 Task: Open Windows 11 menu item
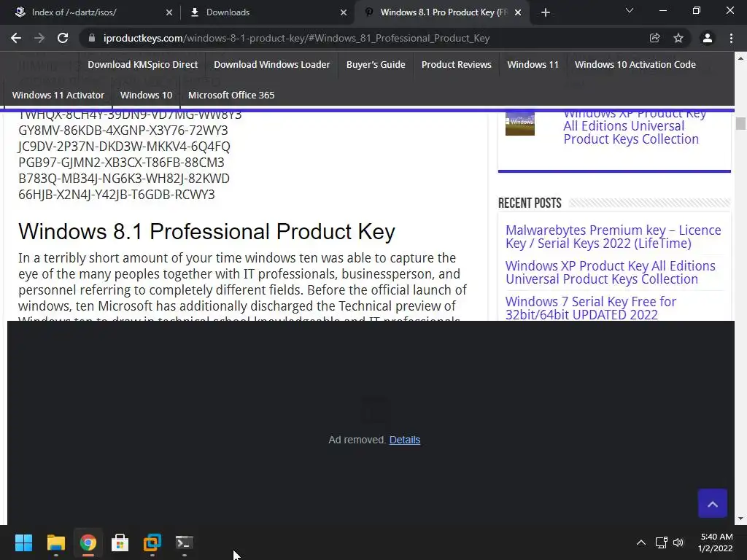[x=533, y=64]
